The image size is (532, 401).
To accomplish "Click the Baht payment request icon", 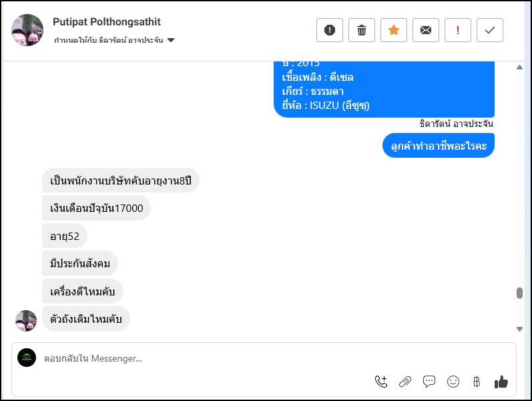I will click(x=477, y=382).
